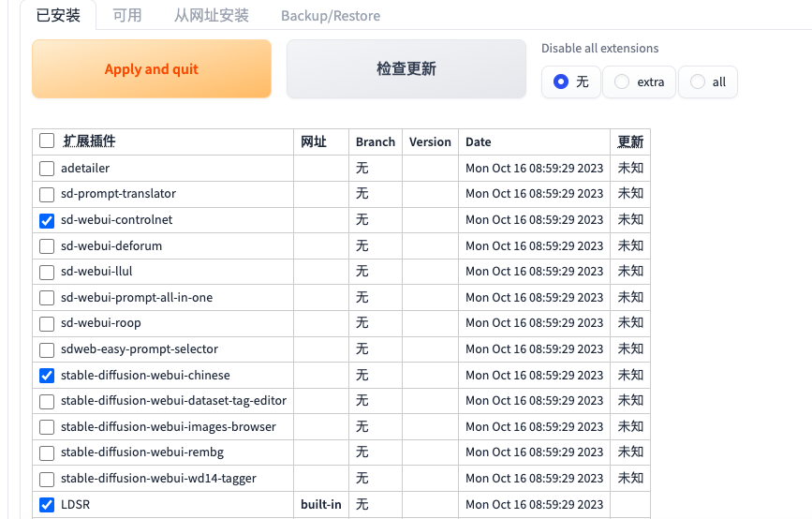Click the Branch column header

pyautogui.click(x=376, y=141)
